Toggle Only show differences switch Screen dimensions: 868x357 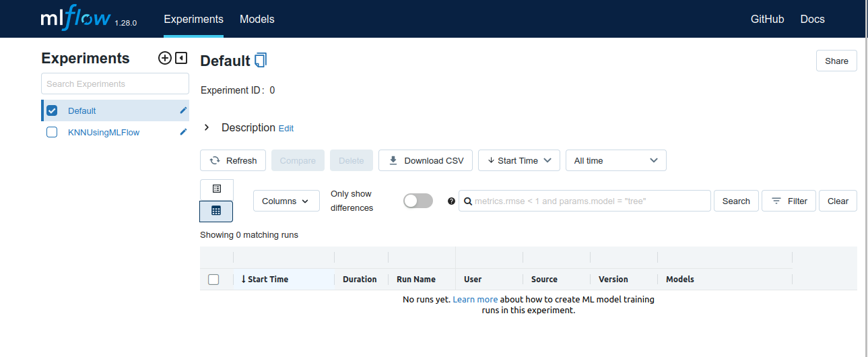click(x=418, y=201)
